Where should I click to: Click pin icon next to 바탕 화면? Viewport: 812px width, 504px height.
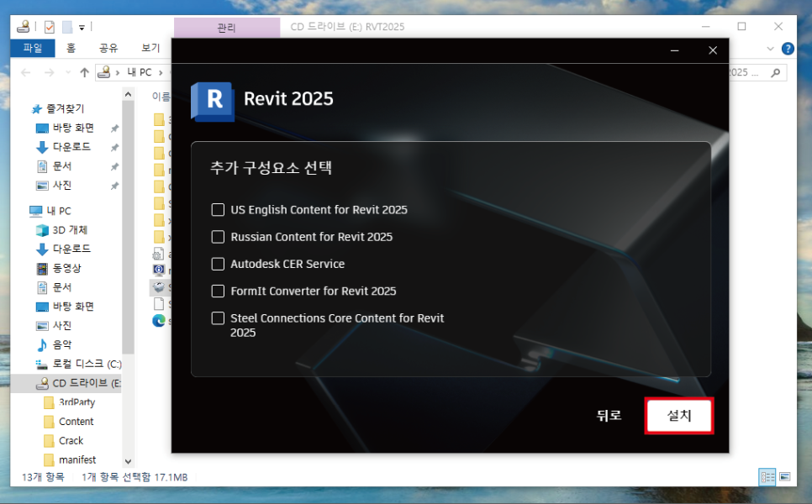click(x=115, y=129)
